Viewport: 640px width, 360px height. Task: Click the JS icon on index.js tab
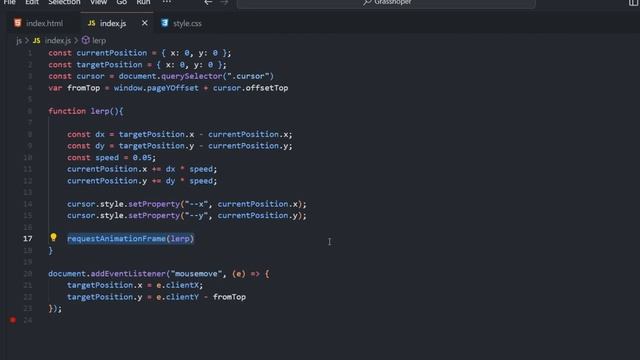[91, 23]
